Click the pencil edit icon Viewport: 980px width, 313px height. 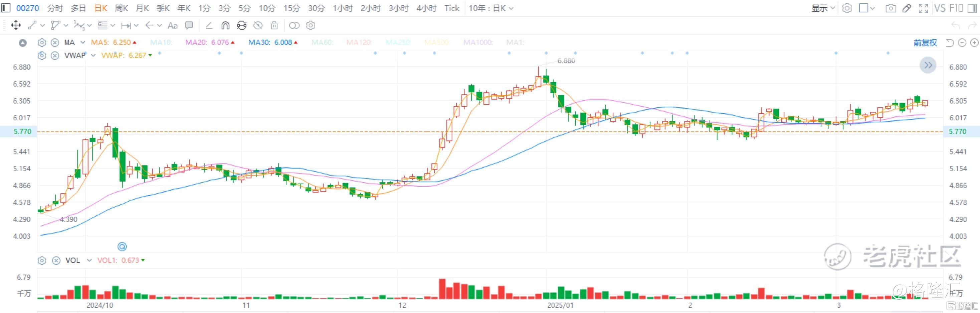click(907, 8)
